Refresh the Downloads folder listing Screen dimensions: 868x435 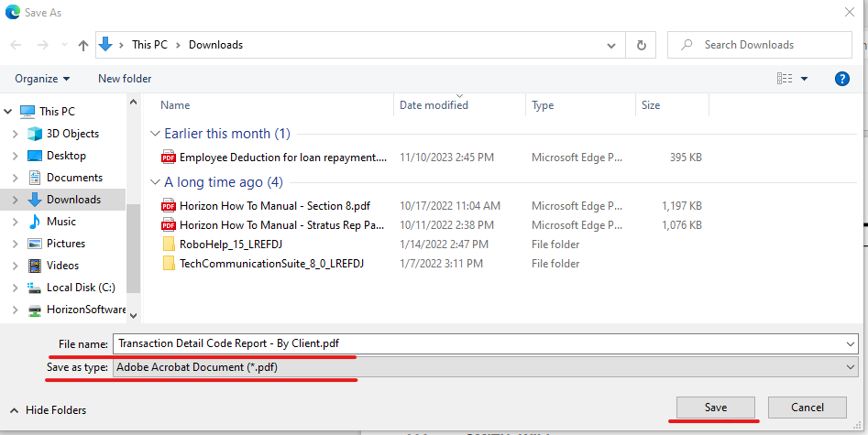pos(642,45)
